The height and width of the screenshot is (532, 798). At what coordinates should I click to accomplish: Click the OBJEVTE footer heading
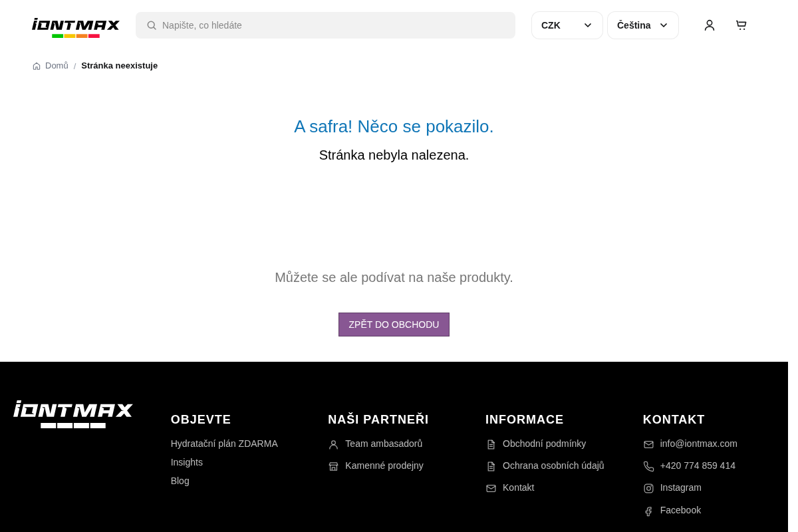coord(201,420)
